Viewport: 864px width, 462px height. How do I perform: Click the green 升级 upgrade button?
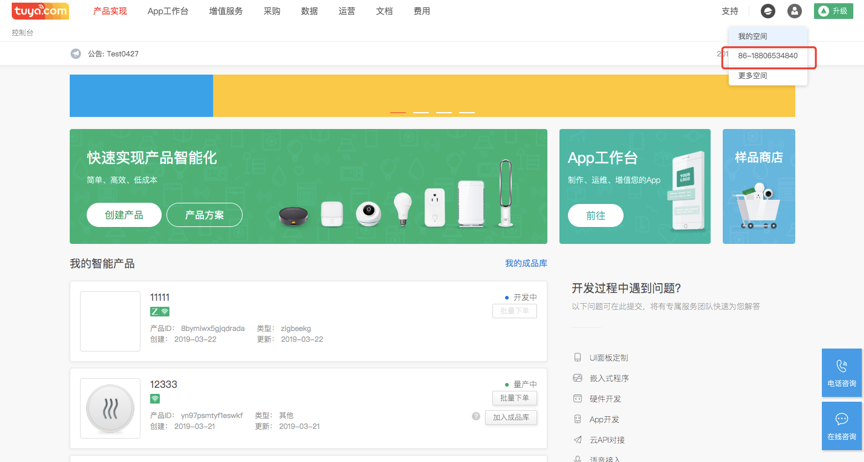(x=833, y=11)
